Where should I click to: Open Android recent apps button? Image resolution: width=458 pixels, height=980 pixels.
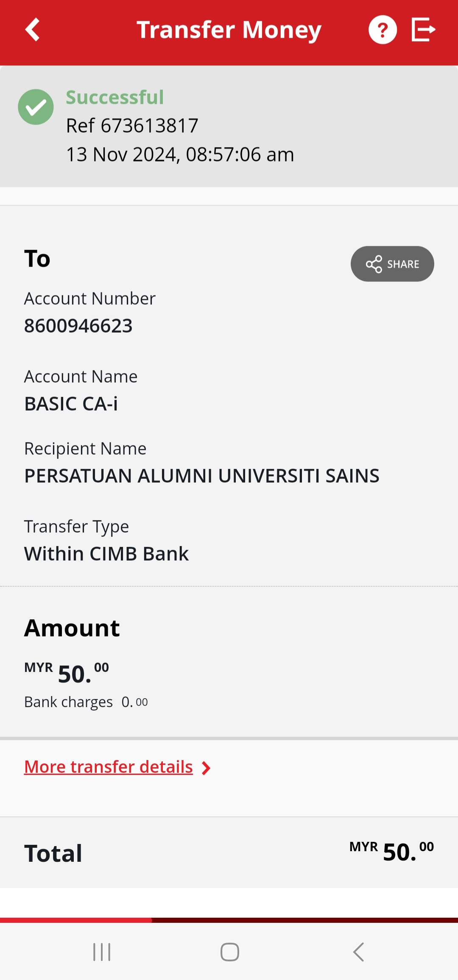pyautogui.click(x=102, y=952)
